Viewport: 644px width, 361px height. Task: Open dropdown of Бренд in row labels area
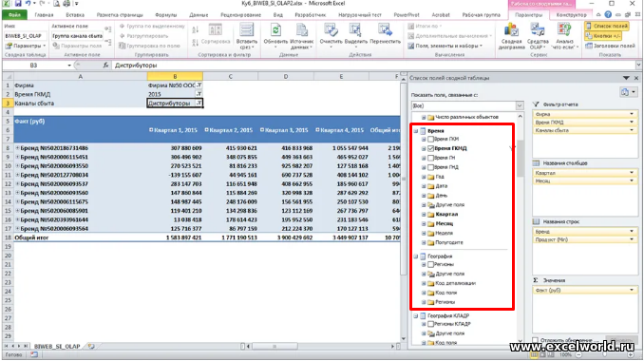tap(632, 232)
